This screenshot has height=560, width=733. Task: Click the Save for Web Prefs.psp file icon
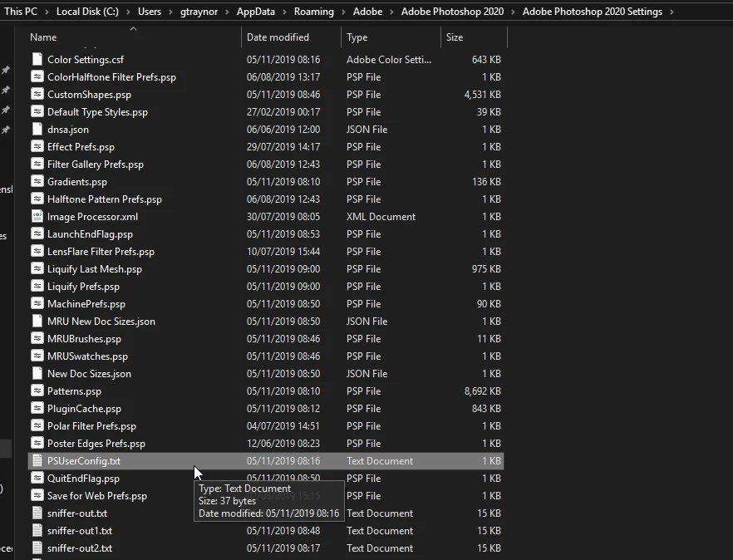point(37,495)
